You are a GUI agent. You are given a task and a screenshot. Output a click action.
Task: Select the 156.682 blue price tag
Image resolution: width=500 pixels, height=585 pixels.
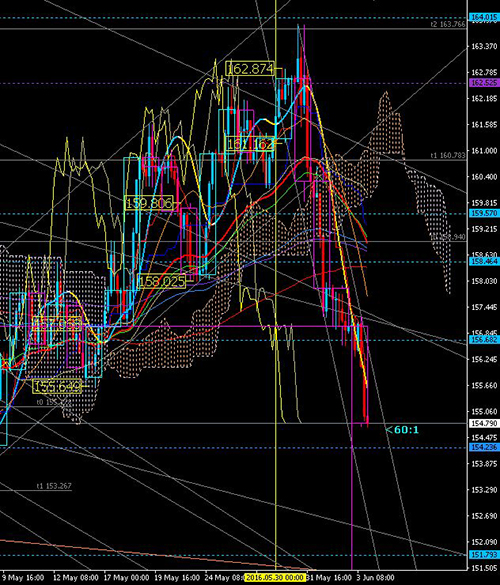tap(484, 339)
